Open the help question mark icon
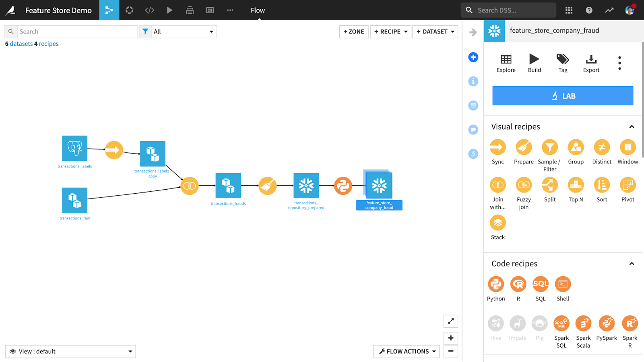Image resolution: width=644 pixels, height=362 pixels. point(589,10)
